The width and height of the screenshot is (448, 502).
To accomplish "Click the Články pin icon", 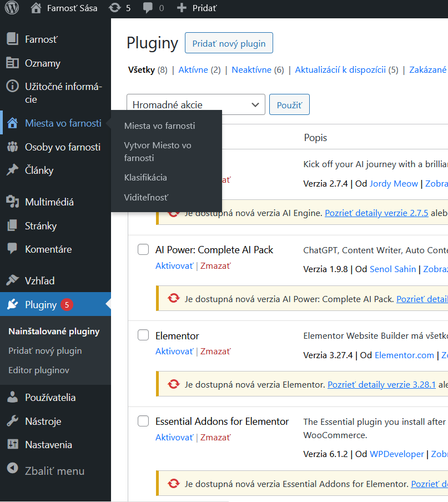I will (12, 170).
